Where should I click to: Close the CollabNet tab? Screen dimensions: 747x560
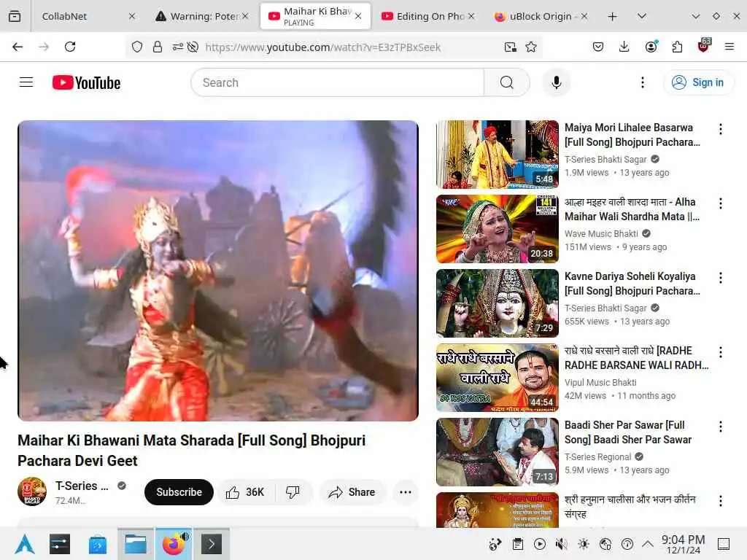click(x=132, y=16)
